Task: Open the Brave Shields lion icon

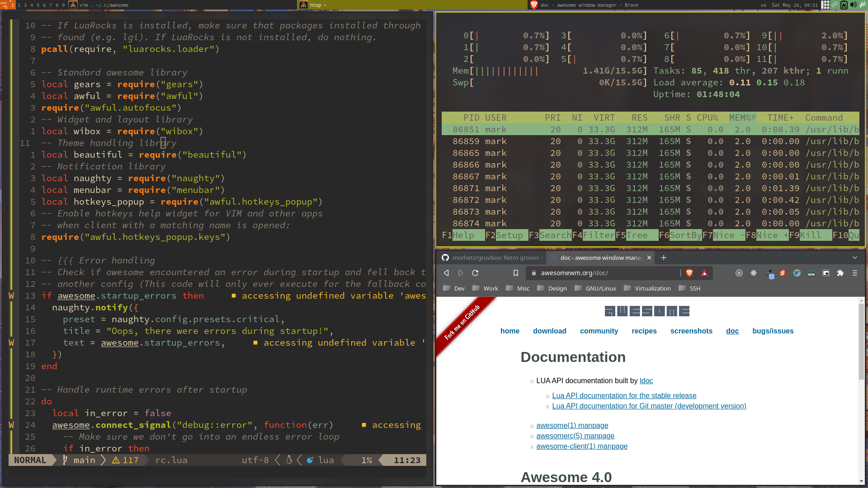Action: pos(689,273)
